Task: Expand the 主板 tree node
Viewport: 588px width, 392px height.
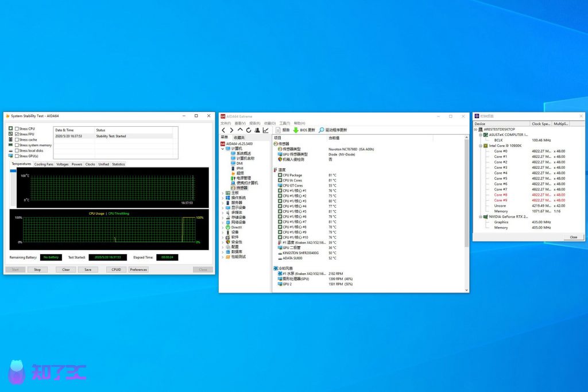Action: [223, 193]
